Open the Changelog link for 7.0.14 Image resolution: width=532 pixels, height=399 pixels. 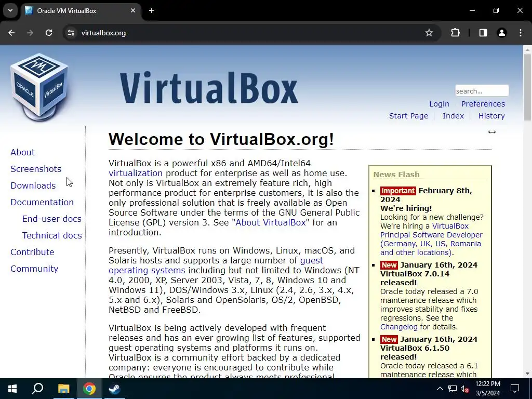pyautogui.click(x=398, y=327)
